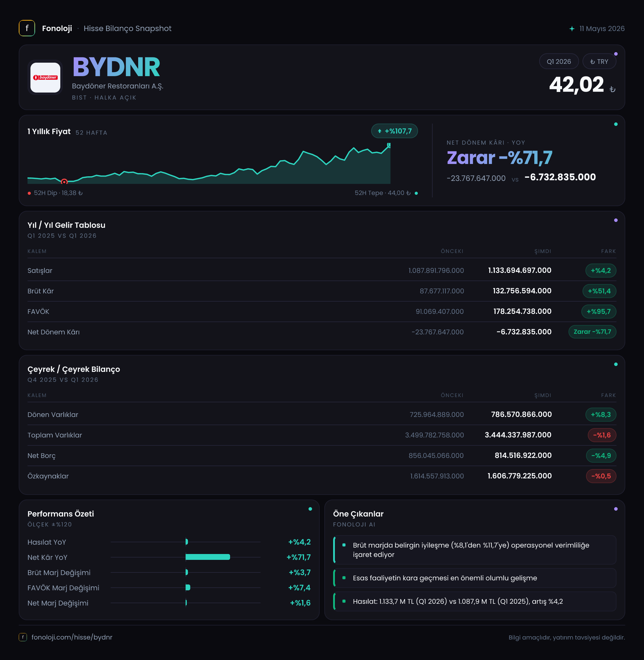Click the Esas faaliyetin kara geçmesi highlight

click(x=475, y=578)
